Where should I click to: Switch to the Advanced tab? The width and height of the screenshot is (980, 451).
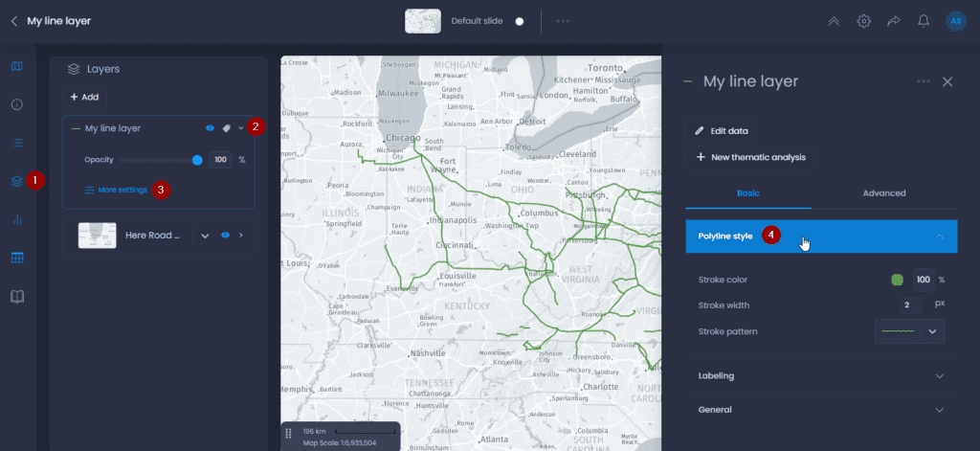pos(884,193)
